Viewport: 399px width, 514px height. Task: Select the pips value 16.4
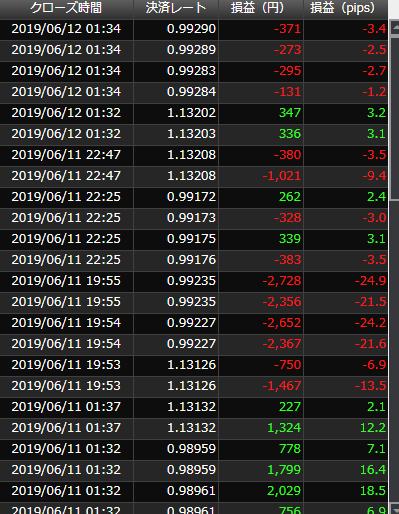[x=373, y=470]
